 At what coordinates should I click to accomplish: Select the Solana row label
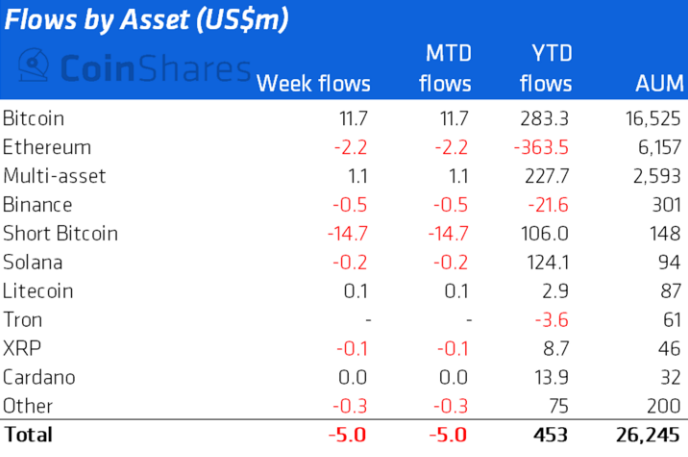point(32,263)
